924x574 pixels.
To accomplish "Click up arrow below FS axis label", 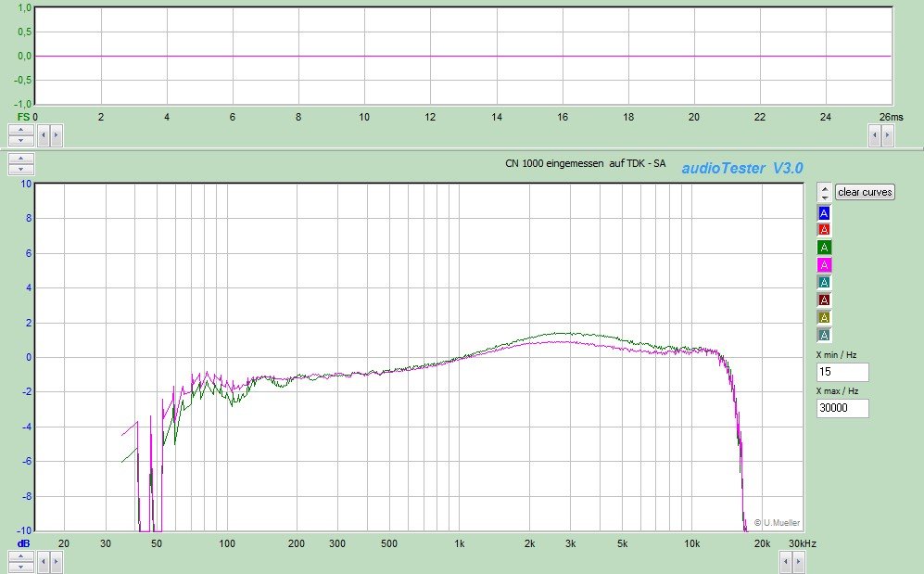I will [x=20, y=130].
